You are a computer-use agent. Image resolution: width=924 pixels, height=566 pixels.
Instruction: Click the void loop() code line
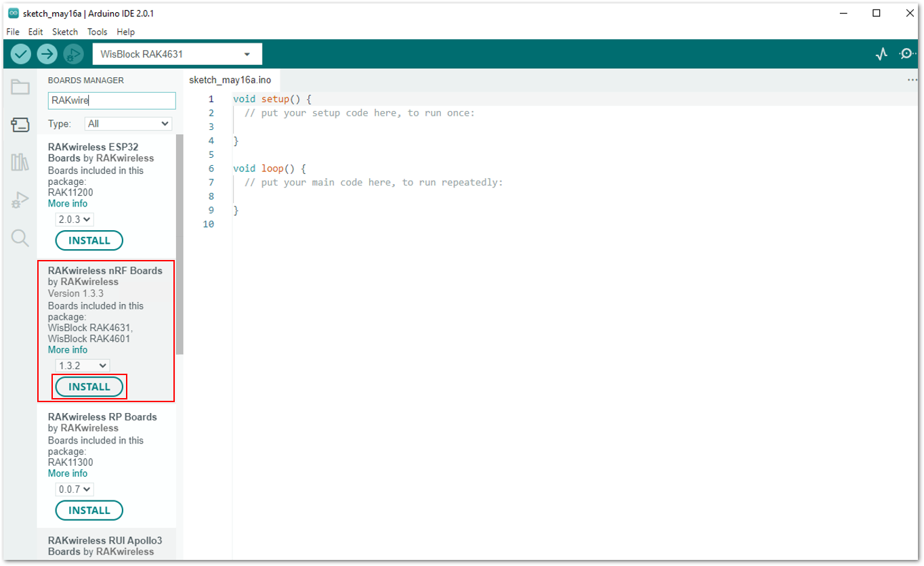click(270, 169)
